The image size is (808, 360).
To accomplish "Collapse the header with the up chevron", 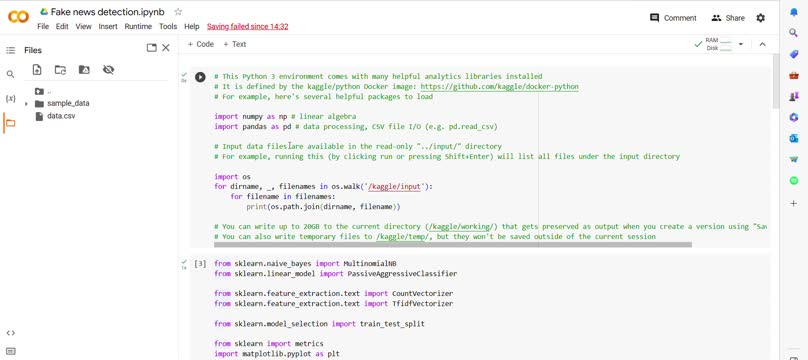I will click(763, 44).
